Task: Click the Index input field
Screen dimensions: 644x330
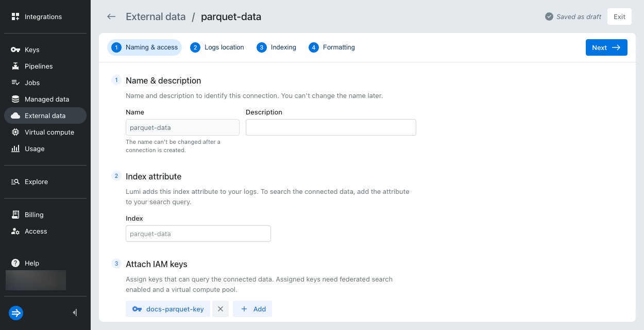Action: coord(198,234)
